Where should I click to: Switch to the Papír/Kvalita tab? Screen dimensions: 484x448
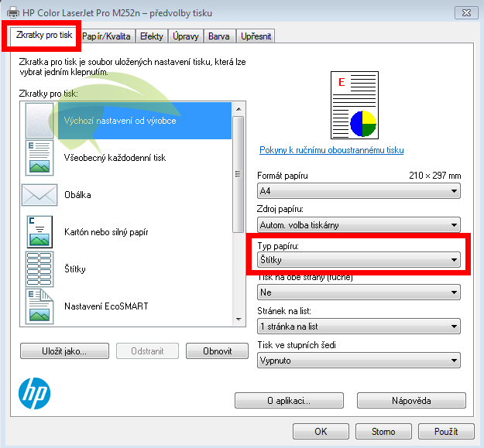108,36
